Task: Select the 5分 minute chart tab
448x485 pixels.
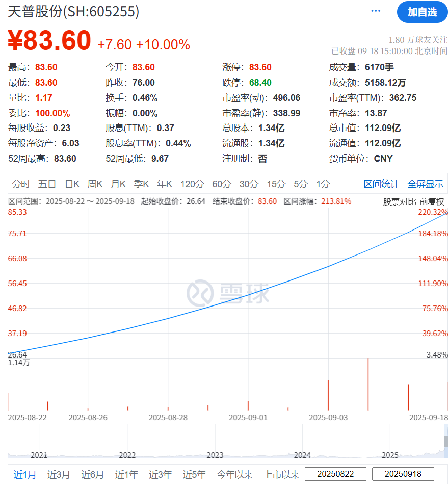Action: (x=300, y=184)
